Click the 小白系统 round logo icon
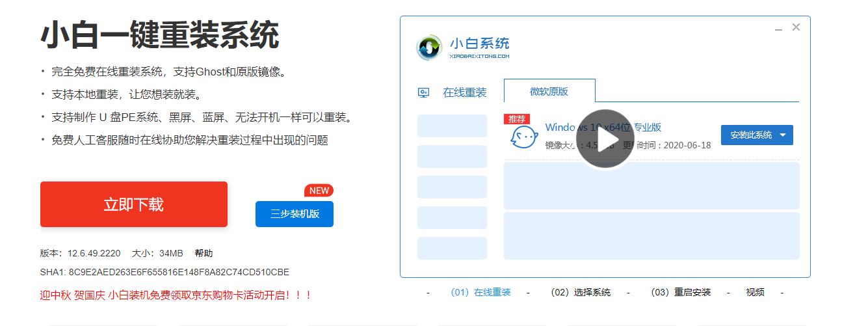868x326 pixels. (429, 48)
